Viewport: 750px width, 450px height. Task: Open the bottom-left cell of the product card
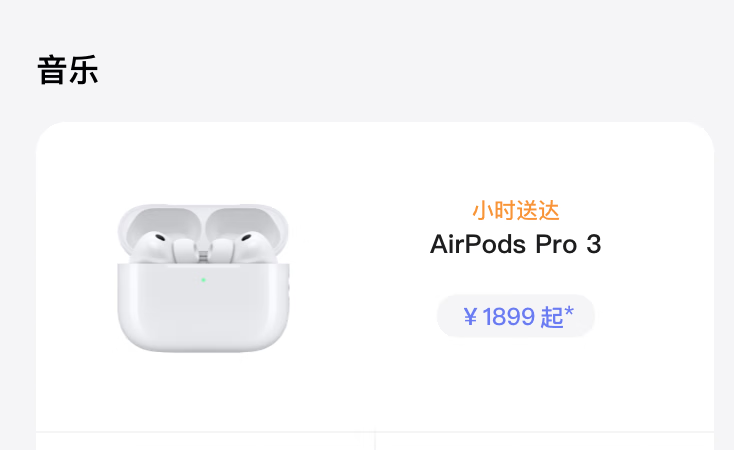pos(205,441)
